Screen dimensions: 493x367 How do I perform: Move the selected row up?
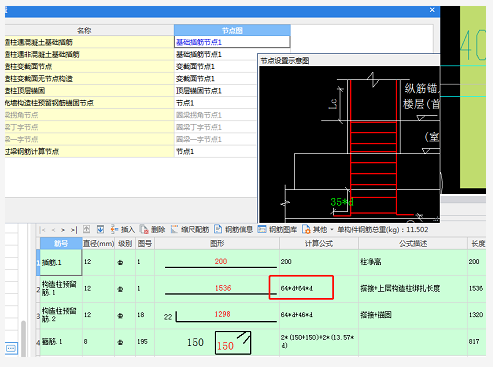87,229
